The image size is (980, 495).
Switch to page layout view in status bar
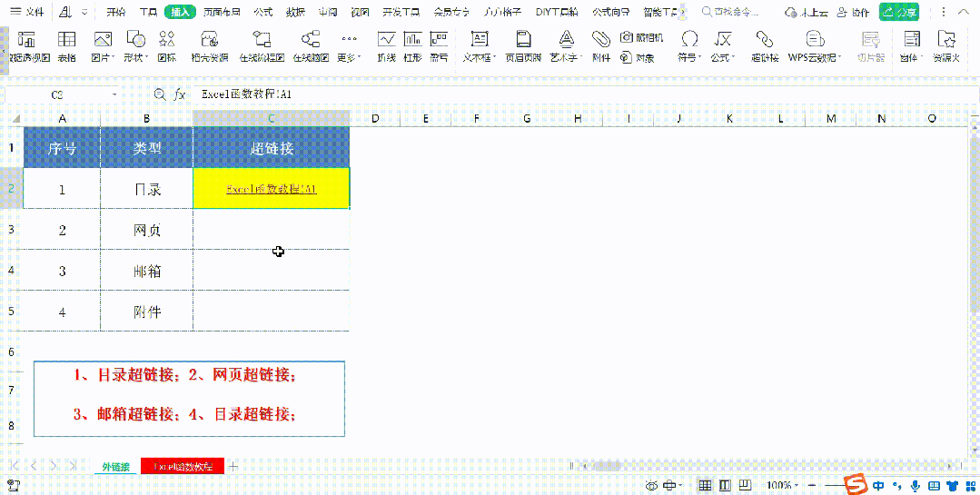point(725,485)
